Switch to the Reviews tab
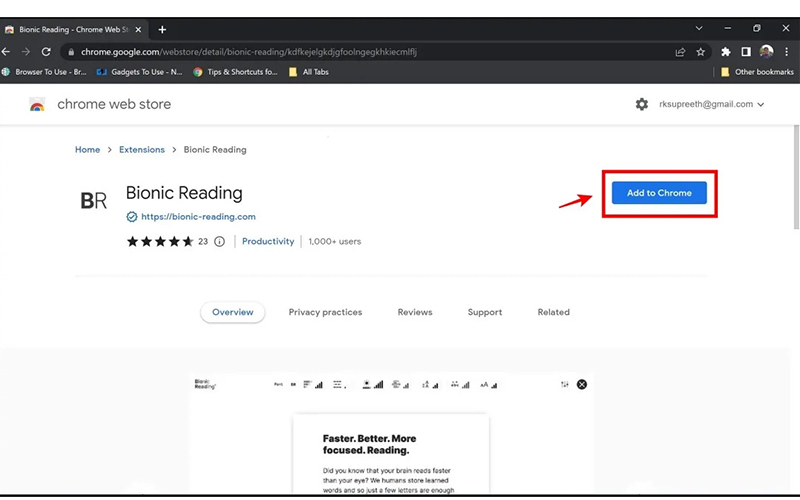The width and height of the screenshot is (800, 500). (x=415, y=312)
